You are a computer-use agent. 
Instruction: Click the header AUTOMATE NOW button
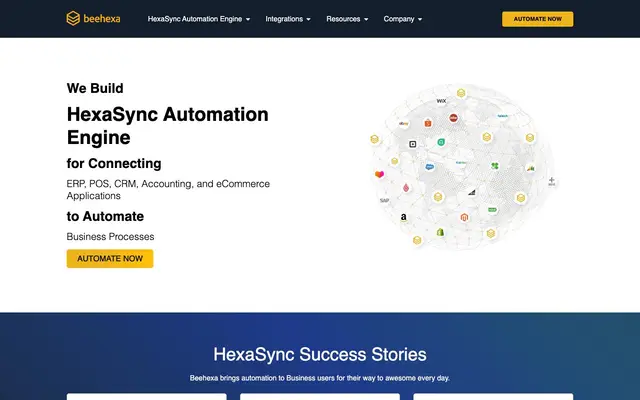click(537, 19)
